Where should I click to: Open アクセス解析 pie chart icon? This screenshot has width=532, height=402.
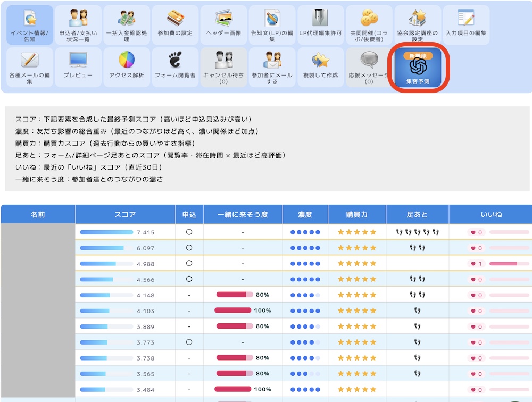pos(127,66)
